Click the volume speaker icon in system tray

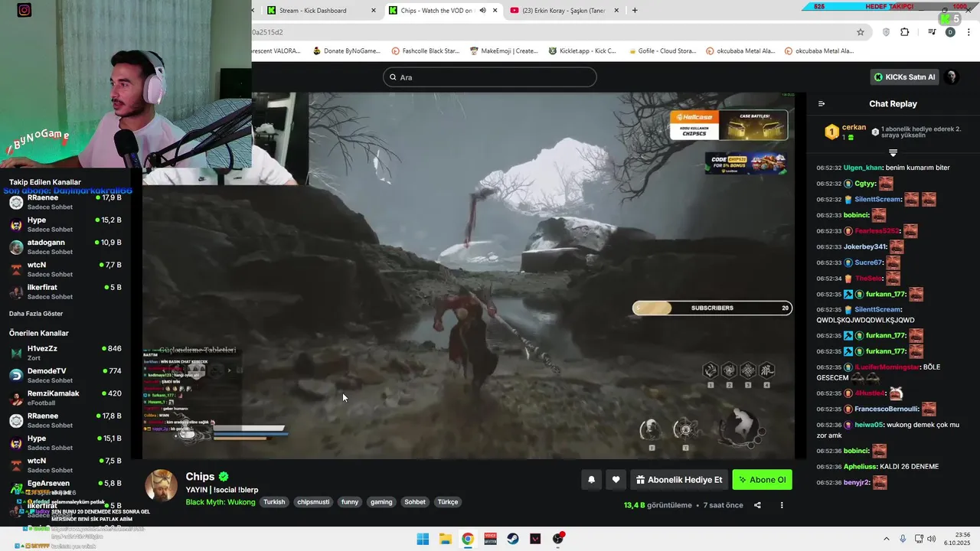pyautogui.click(x=931, y=539)
